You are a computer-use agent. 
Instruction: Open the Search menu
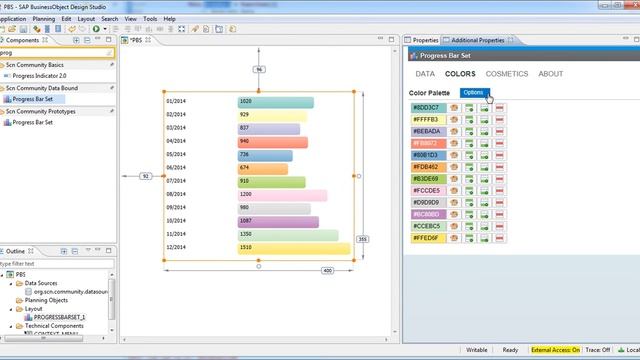pos(109,19)
